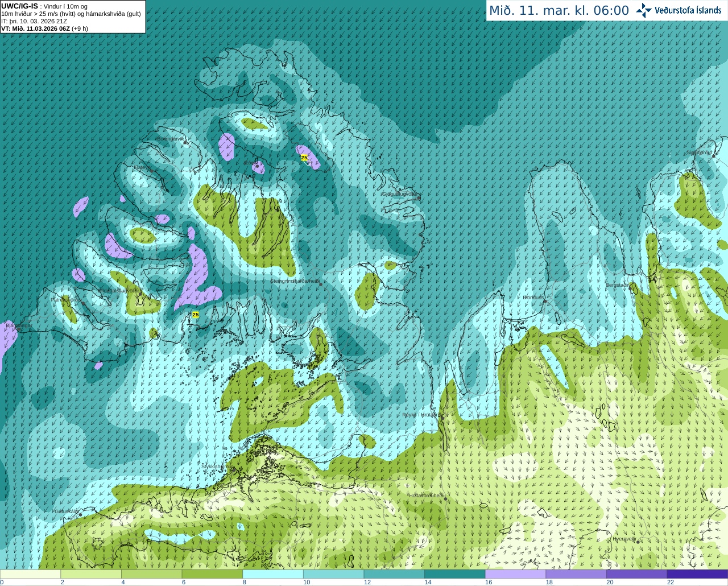Select the Steingrímsfjarðarheiði station dot

coord(321,284)
